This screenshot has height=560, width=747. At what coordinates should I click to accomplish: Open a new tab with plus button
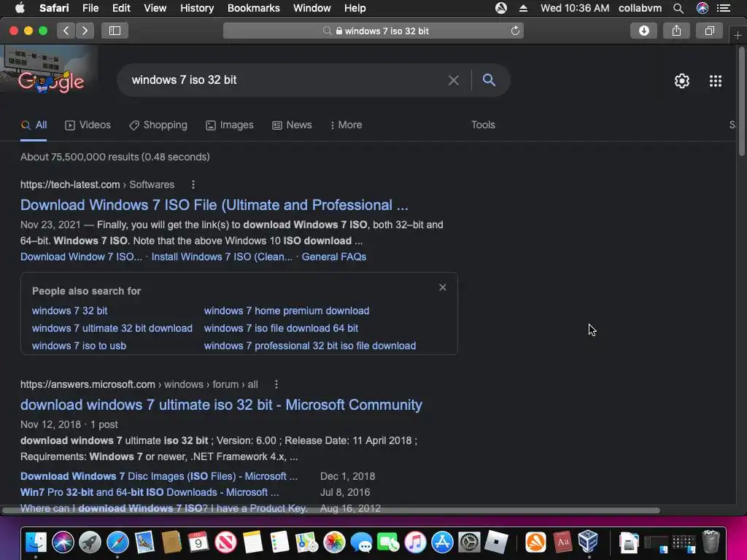click(738, 35)
